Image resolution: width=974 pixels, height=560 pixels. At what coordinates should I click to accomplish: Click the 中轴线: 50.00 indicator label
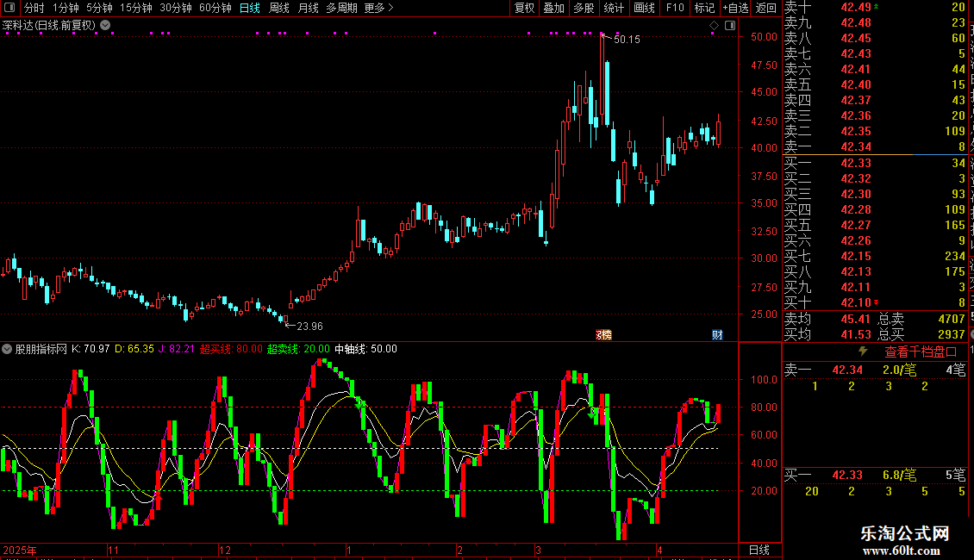pos(365,349)
